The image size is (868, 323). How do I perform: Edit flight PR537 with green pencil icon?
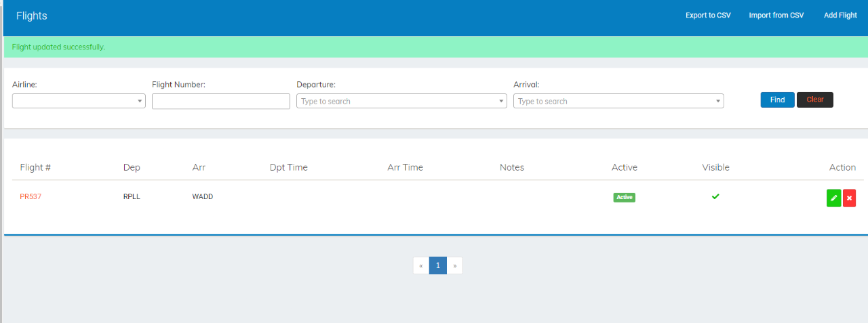click(x=833, y=198)
